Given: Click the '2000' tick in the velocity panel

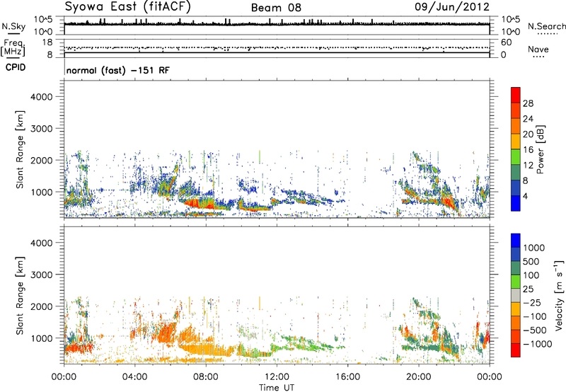Looking at the screenshot, I should click(42, 306).
